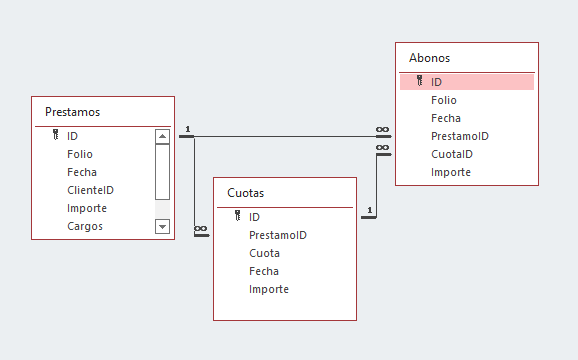Click the CuotaID field in Abonos table
This screenshot has width=578, height=360.
point(452,154)
